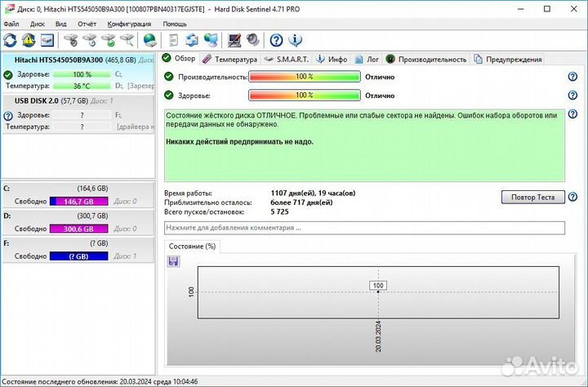The image size is (588, 387).
Task: Click the comment input field
Action: pyautogui.click(x=364, y=228)
